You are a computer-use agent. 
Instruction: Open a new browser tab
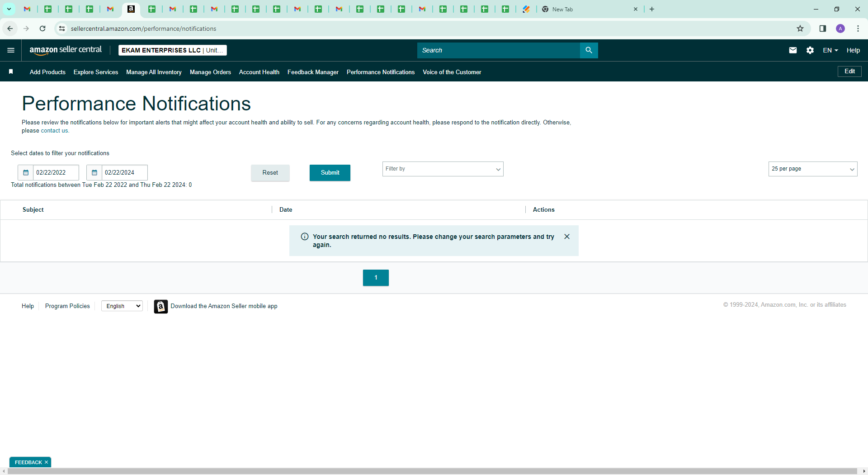tap(652, 9)
